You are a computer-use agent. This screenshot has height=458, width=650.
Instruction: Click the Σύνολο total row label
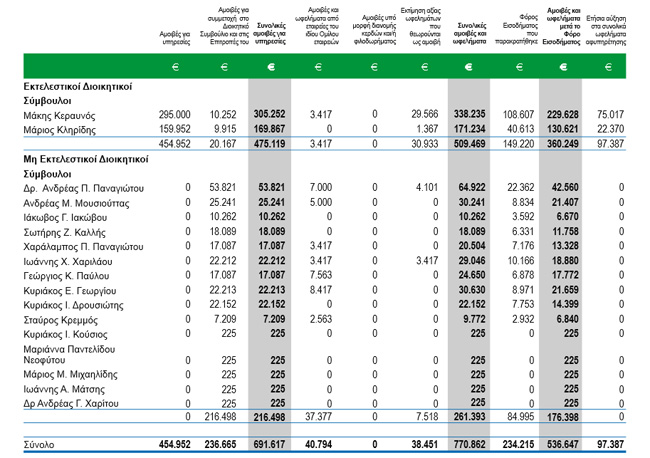pyautogui.click(x=39, y=445)
